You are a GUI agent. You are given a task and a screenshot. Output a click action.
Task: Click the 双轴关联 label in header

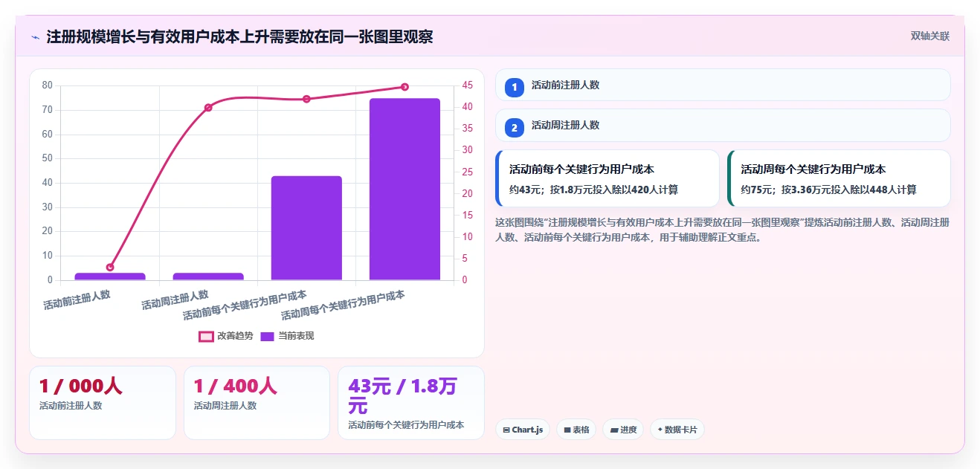(x=930, y=36)
